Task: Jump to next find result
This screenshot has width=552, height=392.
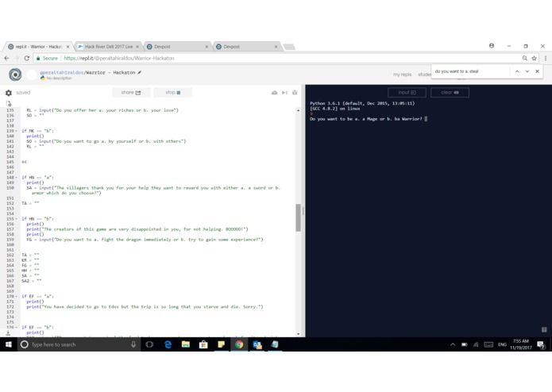Action: (x=527, y=71)
